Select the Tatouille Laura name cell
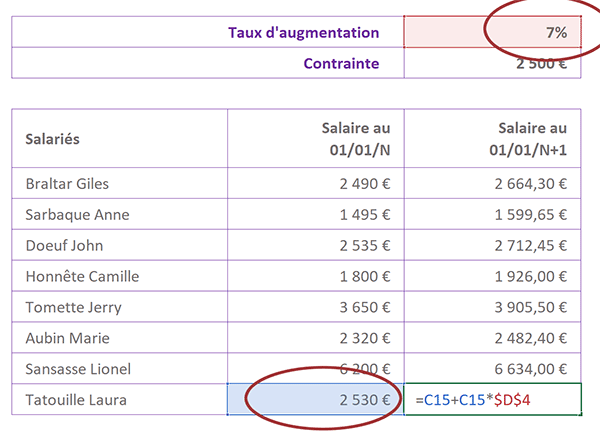This screenshot has height=436, width=600. pyautogui.click(x=120, y=399)
